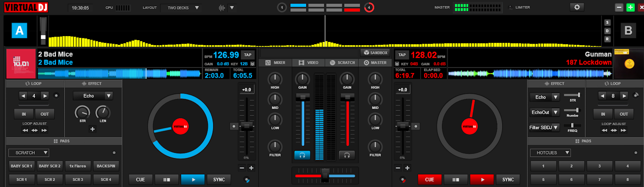Viewport: 644px width, 187px height.
Task: Increase pitch with right deck plus button
Action: click(x=407, y=168)
